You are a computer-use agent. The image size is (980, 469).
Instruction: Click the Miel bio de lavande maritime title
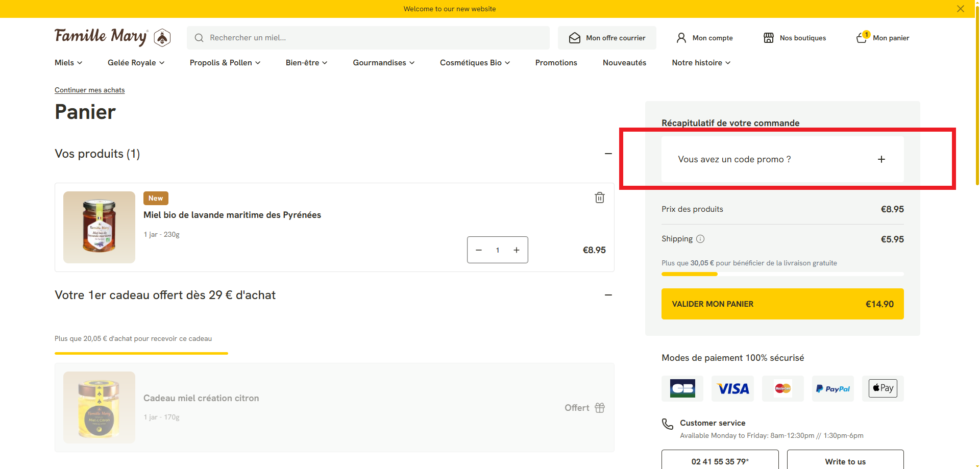point(232,215)
